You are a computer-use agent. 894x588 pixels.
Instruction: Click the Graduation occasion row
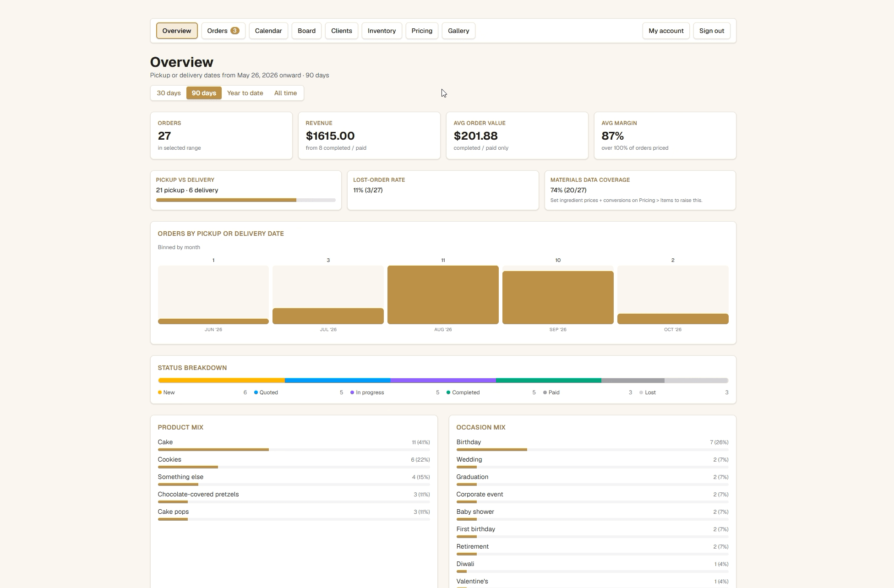point(592,479)
